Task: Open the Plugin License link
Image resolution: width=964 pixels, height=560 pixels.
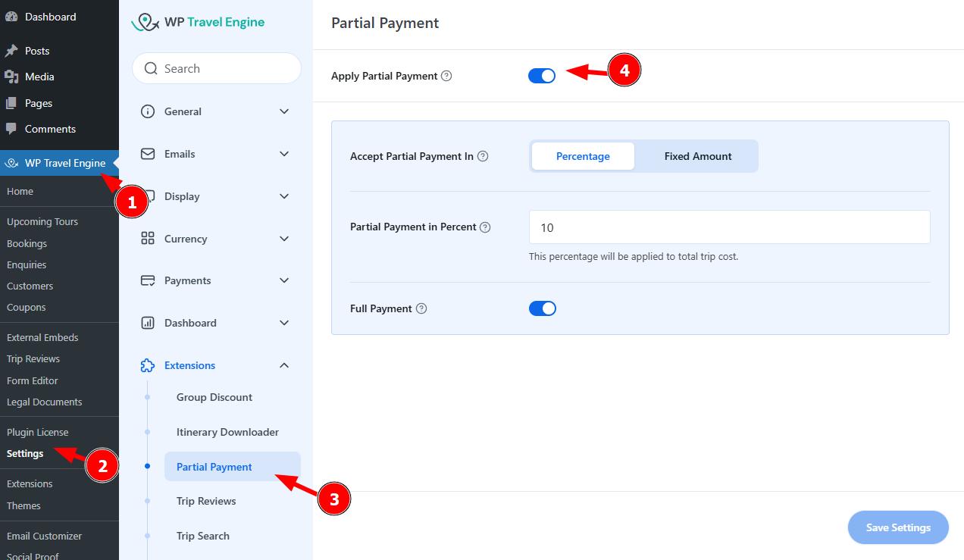Action: 38,432
